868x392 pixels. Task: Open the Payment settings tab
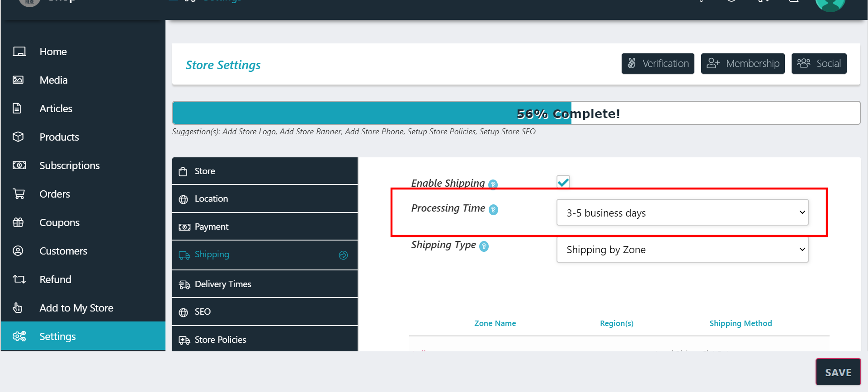tap(265, 227)
